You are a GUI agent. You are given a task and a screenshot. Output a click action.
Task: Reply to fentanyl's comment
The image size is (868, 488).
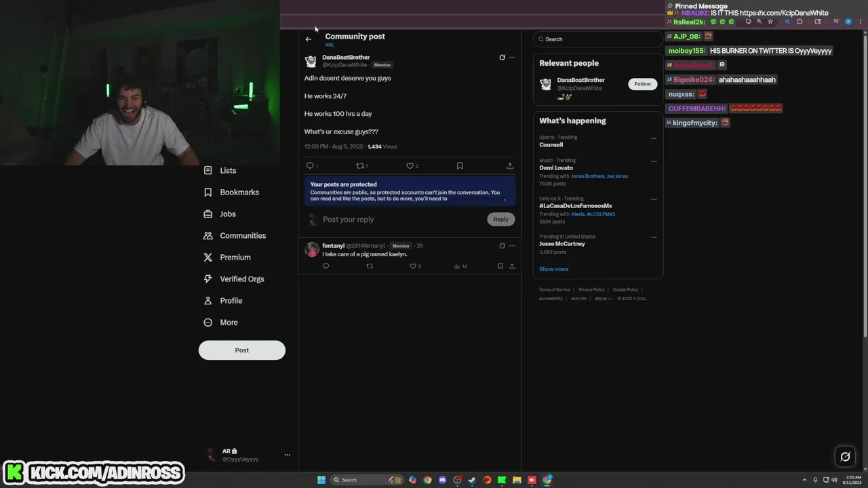(325, 266)
